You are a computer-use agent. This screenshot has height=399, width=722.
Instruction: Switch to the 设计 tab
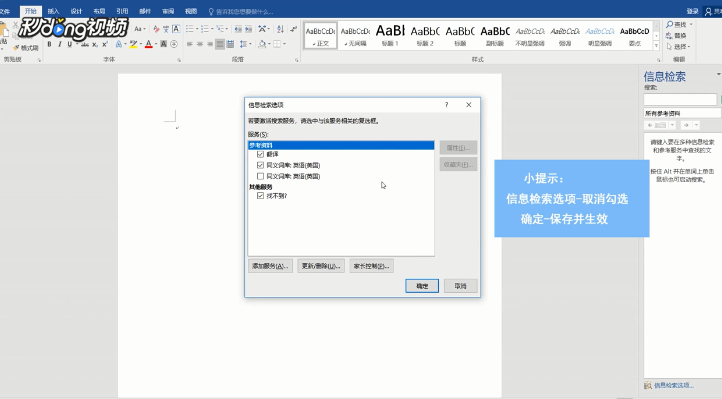point(76,11)
